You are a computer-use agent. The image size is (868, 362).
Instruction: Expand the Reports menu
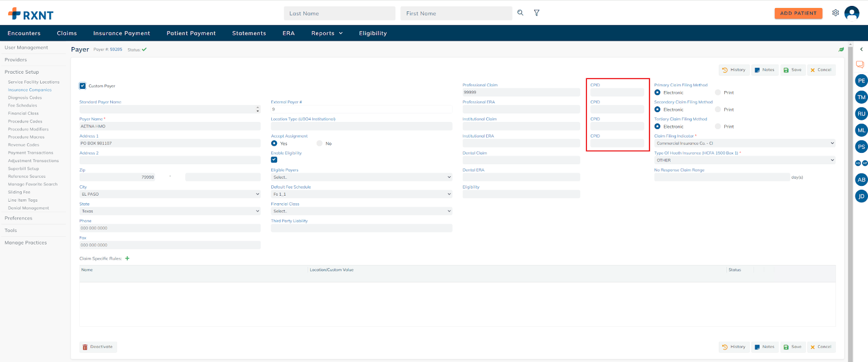tap(327, 33)
